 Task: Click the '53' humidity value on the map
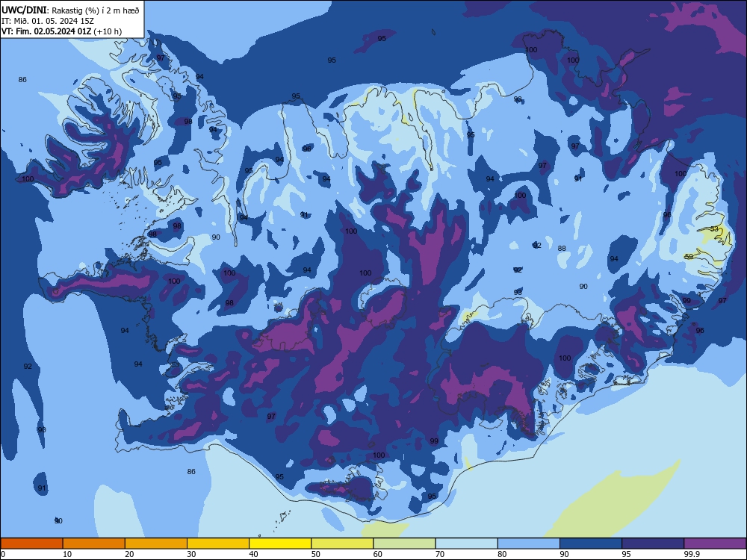pyautogui.click(x=714, y=229)
